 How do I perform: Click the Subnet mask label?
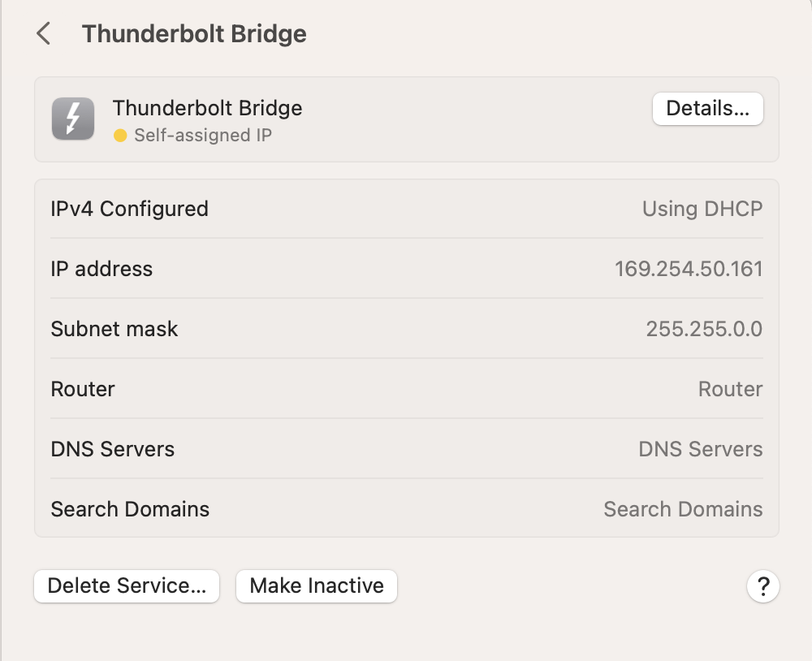click(114, 329)
